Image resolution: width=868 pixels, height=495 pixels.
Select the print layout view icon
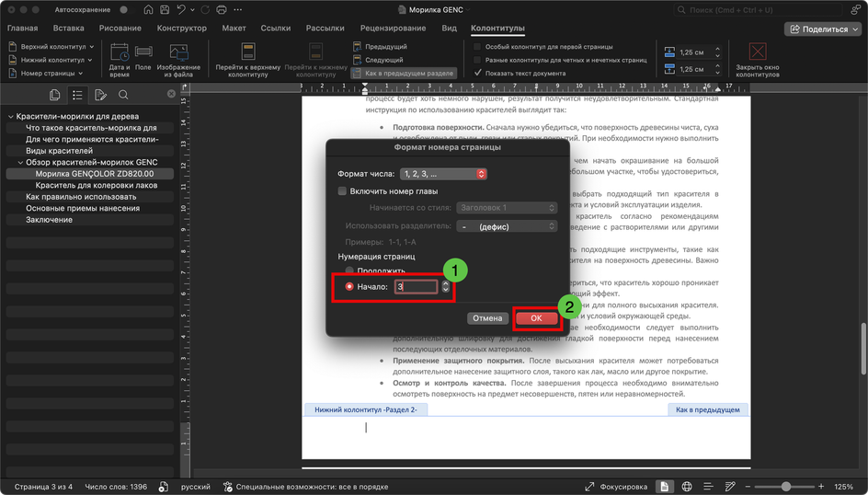[x=664, y=487]
